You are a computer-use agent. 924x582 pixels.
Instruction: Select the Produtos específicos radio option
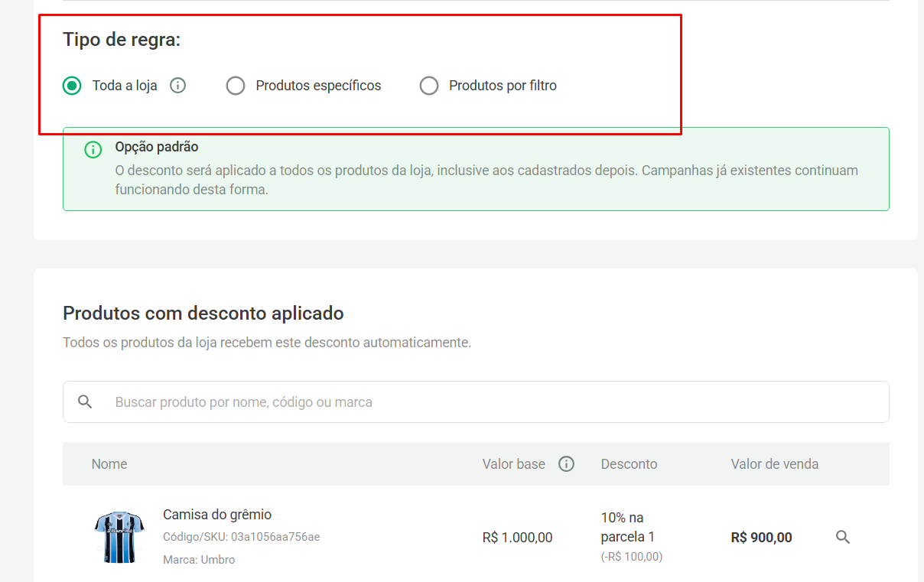pyautogui.click(x=236, y=86)
